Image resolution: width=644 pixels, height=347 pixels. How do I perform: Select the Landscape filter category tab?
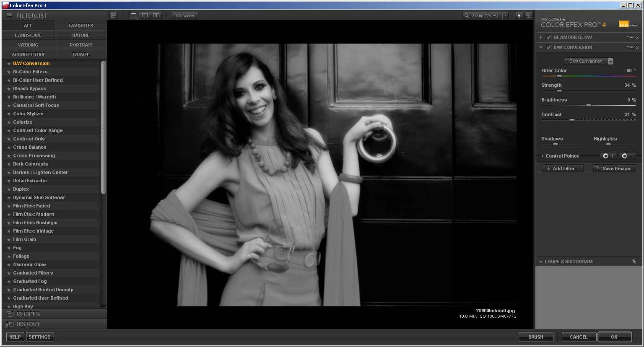[28, 35]
